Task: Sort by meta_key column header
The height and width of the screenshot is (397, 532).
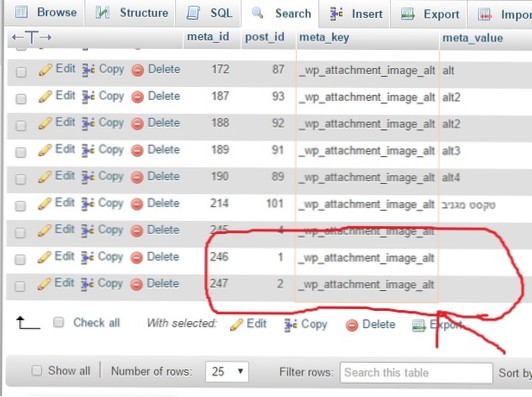Action: pos(324,38)
